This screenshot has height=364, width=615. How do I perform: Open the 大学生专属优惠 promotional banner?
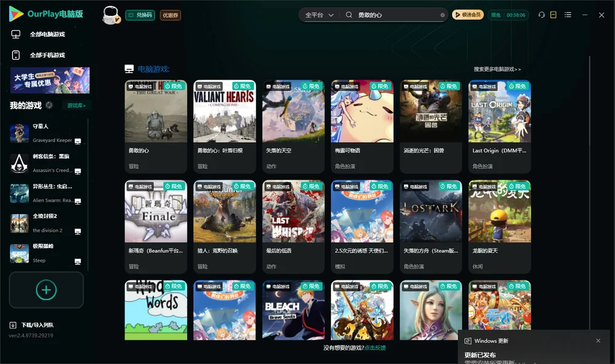[50, 80]
